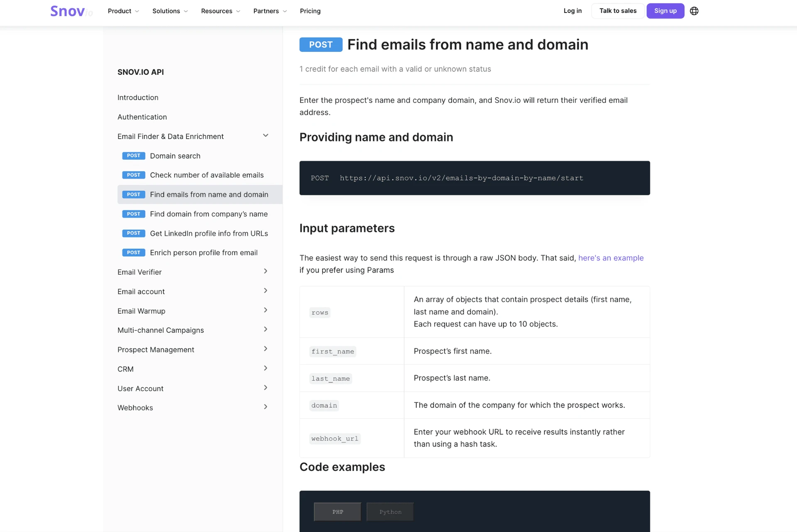Click the last_name parameter name

(x=330, y=378)
